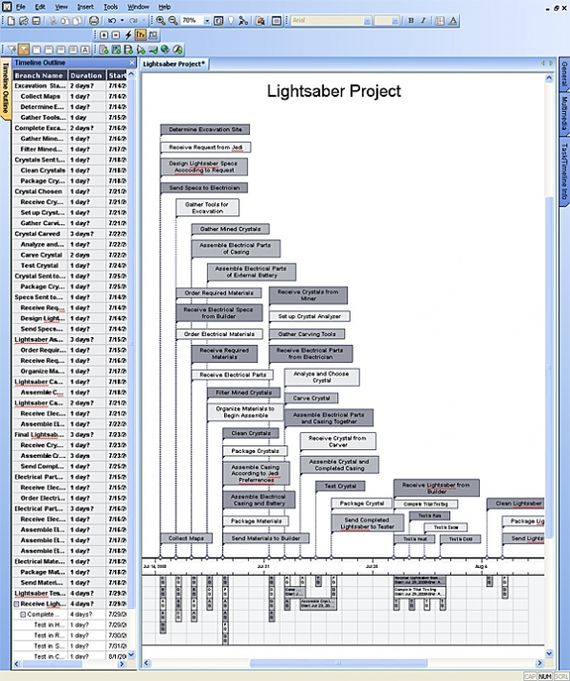Click the Save icon in toolbar
The width and height of the screenshot is (570, 681).
click(x=36, y=20)
